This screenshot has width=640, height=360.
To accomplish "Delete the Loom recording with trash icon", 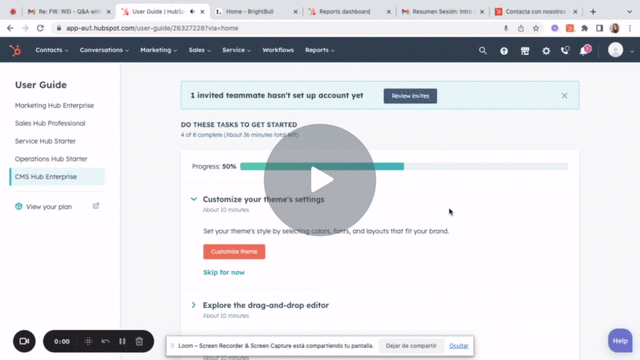I will (x=139, y=341).
